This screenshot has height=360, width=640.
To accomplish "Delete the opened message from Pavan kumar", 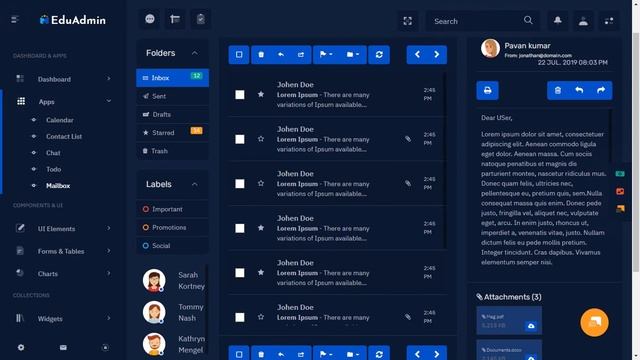I will pyautogui.click(x=558, y=90).
